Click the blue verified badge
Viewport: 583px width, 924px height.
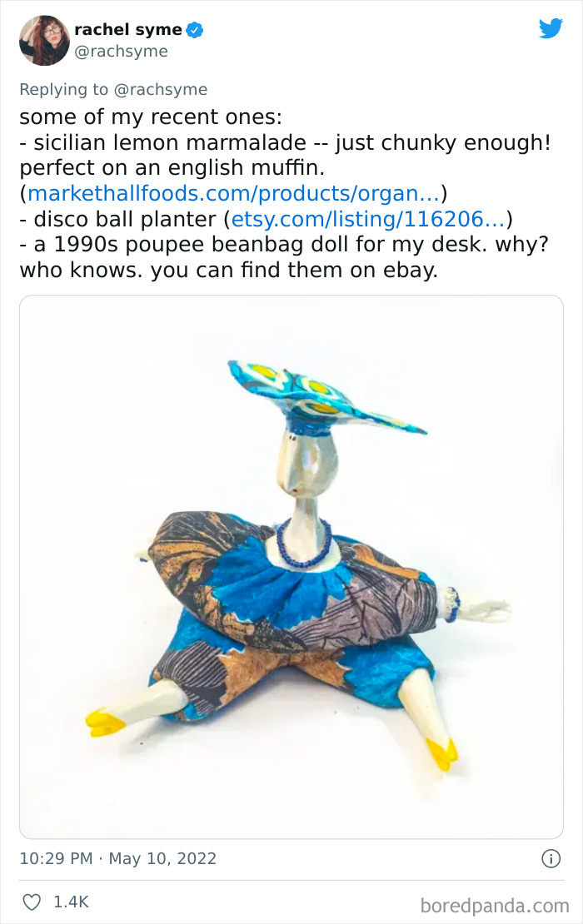pyautogui.click(x=195, y=29)
